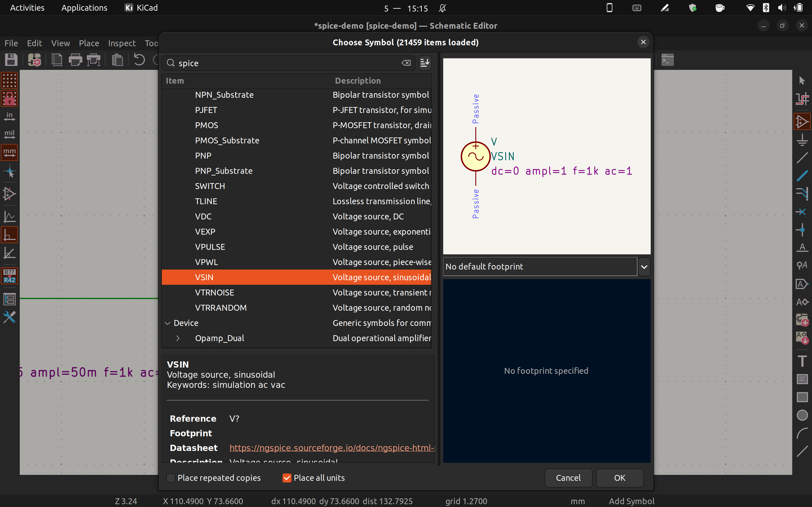Image resolution: width=812 pixels, height=507 pixels.
Task: Click the Undo arrow icon
Action: tap(139, 60)
